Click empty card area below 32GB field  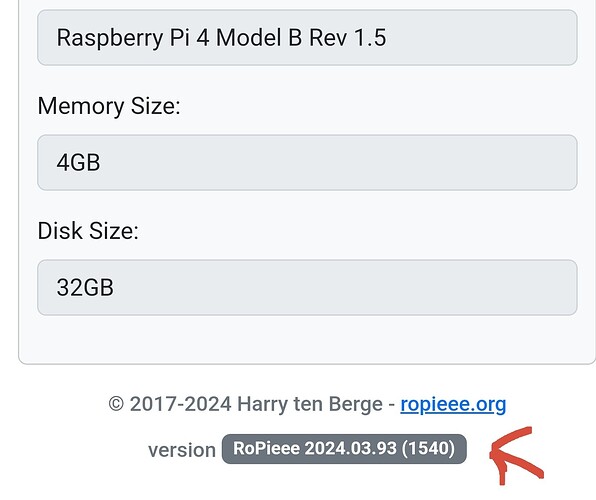pyautogui.click(x=307, y=340)
